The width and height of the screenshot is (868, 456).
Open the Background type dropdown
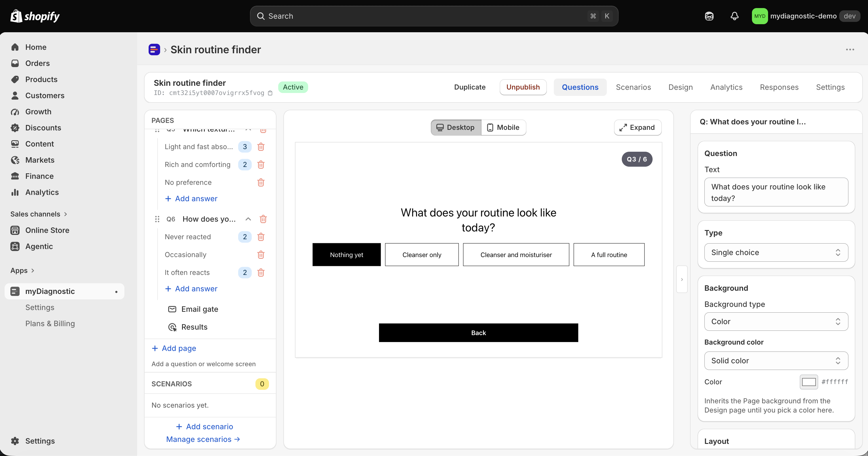point(776,322)
